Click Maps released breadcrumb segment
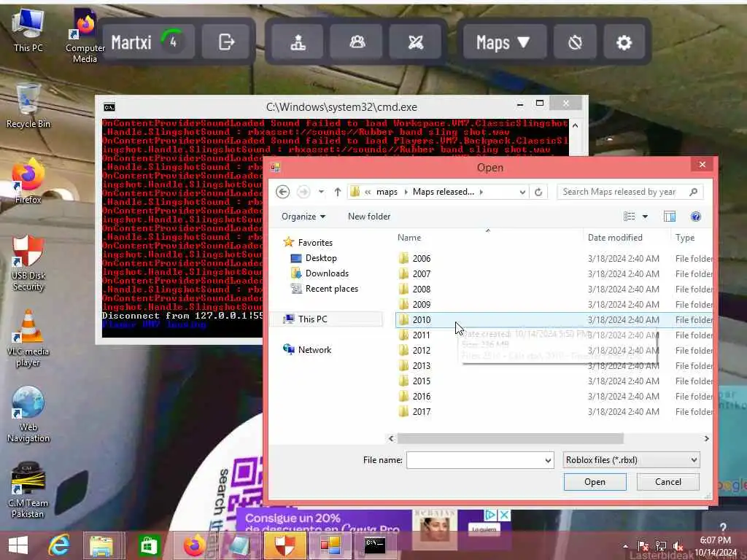This screenshot has height=560, width=747. coord(443,192)
